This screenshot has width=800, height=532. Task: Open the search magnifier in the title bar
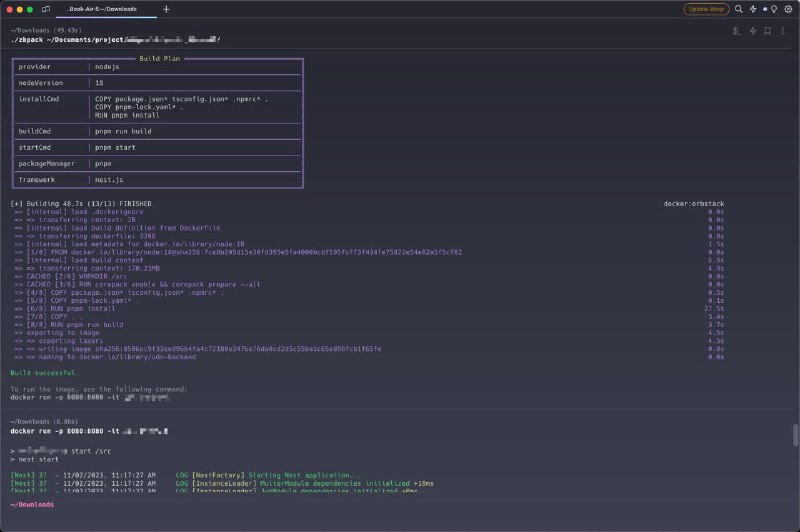tap(739, 9)
